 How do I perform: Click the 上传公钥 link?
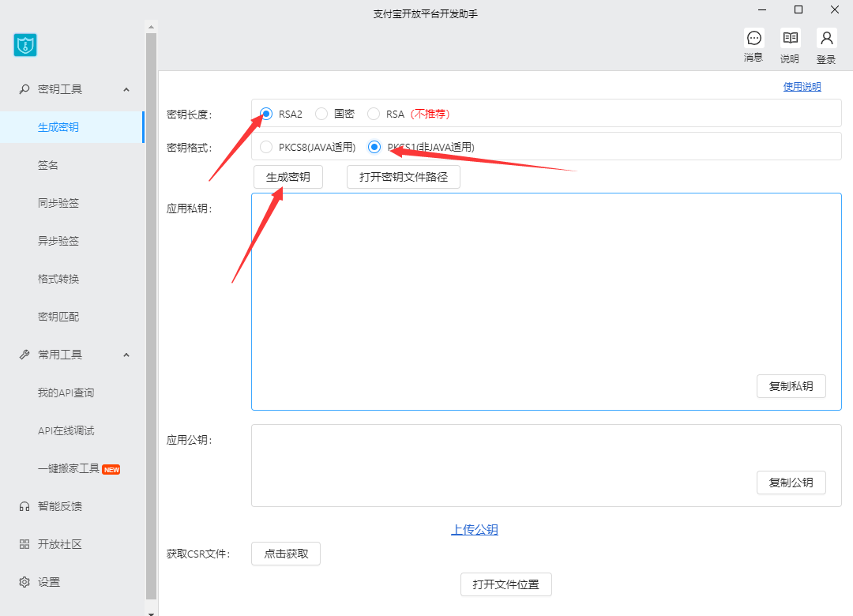(475, 529)
